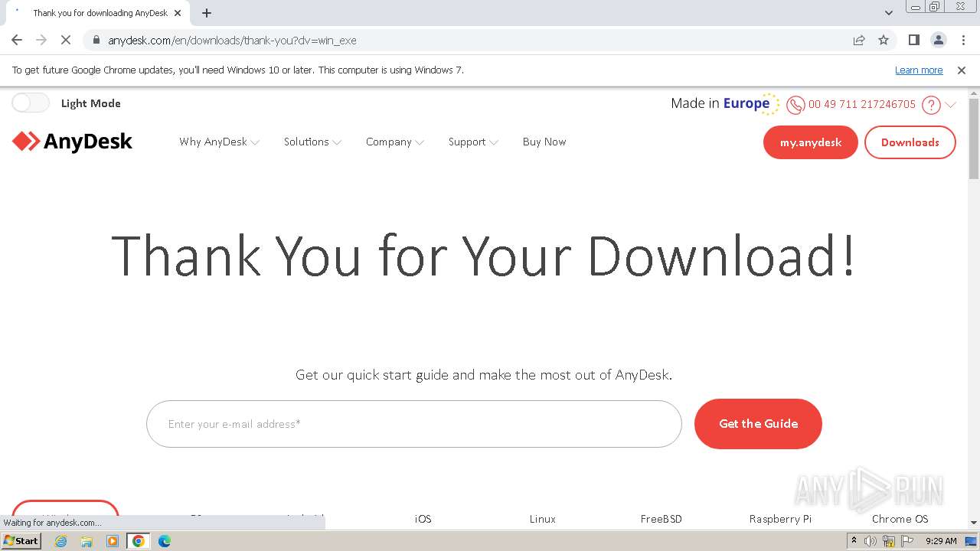This screenshot has height=551, width=980.
Task: Launch Microsoft Edge from taskbar
Action: [164, 541]
